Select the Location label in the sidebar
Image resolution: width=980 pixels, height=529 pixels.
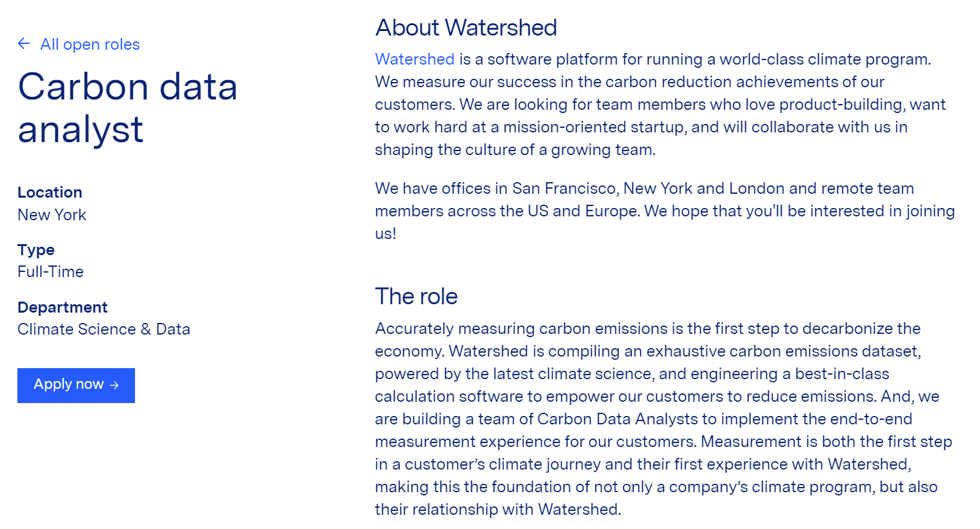click(x=50, y=192)
